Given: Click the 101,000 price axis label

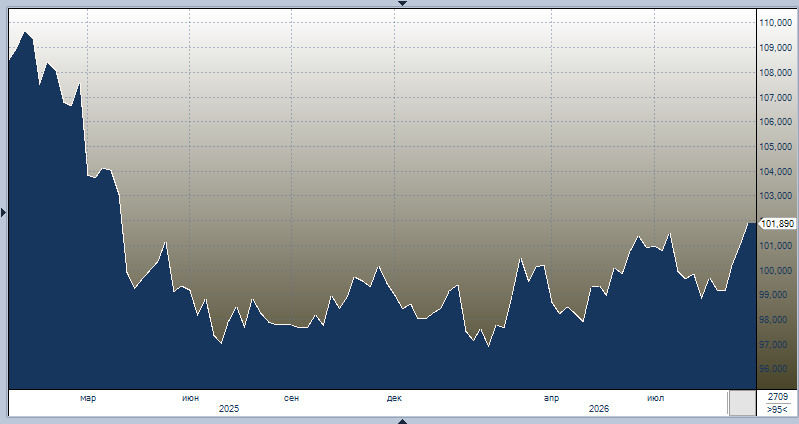Looking at the screenshot, I should pos(776,246).
